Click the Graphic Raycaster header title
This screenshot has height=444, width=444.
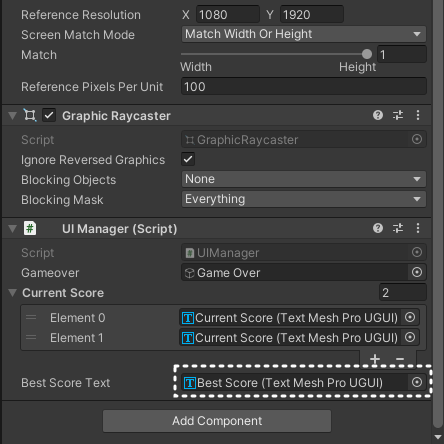(x=116, y=116)
